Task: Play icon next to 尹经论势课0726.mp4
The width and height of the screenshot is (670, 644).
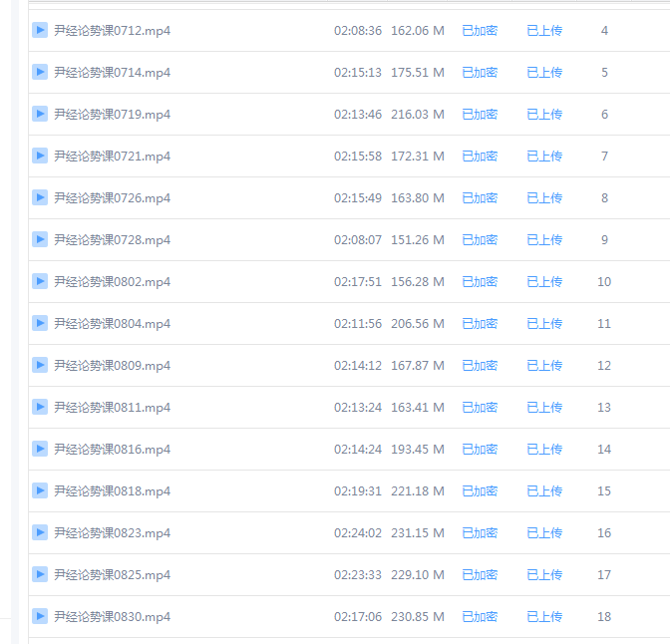Action: pyautogui.click(x=40, y=197)
